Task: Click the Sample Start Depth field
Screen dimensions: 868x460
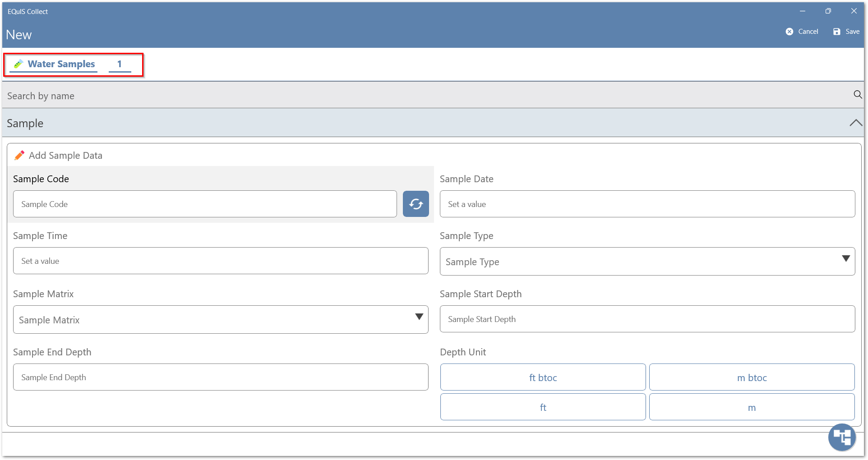Action: click(647, 319)
